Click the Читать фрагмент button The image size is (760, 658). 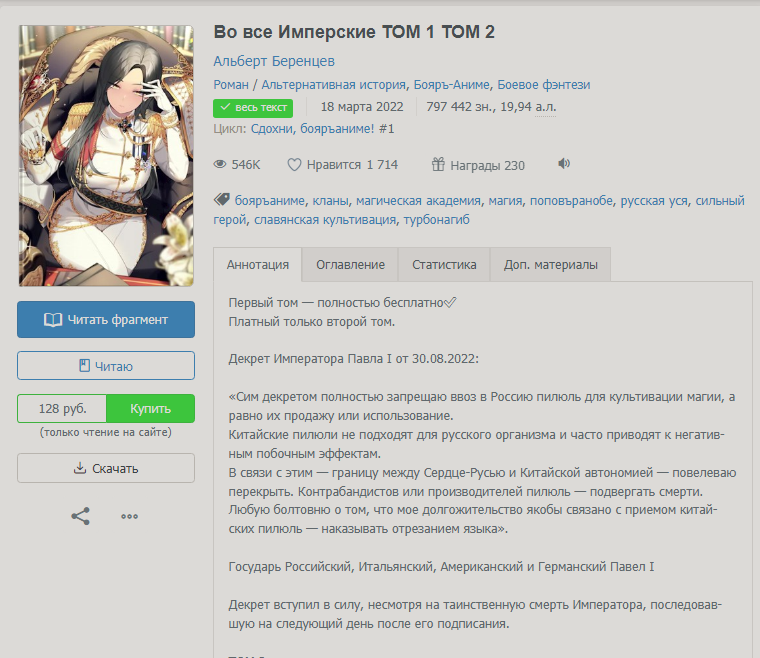[x=106, y=319]
